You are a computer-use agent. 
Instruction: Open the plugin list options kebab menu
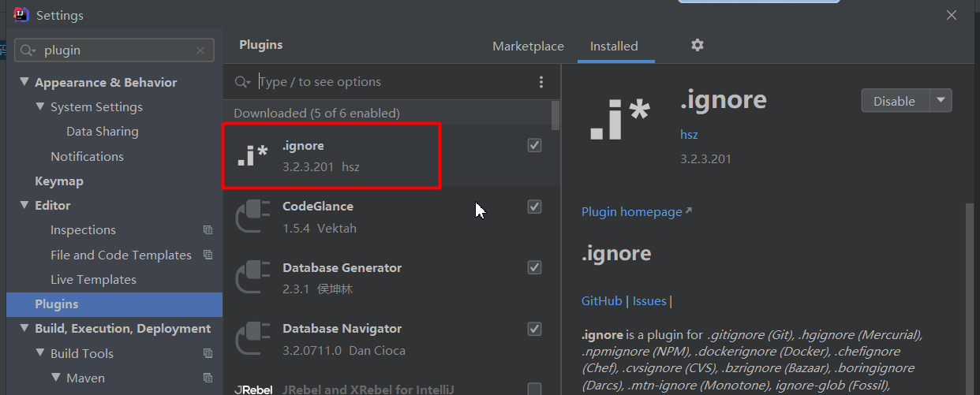(541, 82)
